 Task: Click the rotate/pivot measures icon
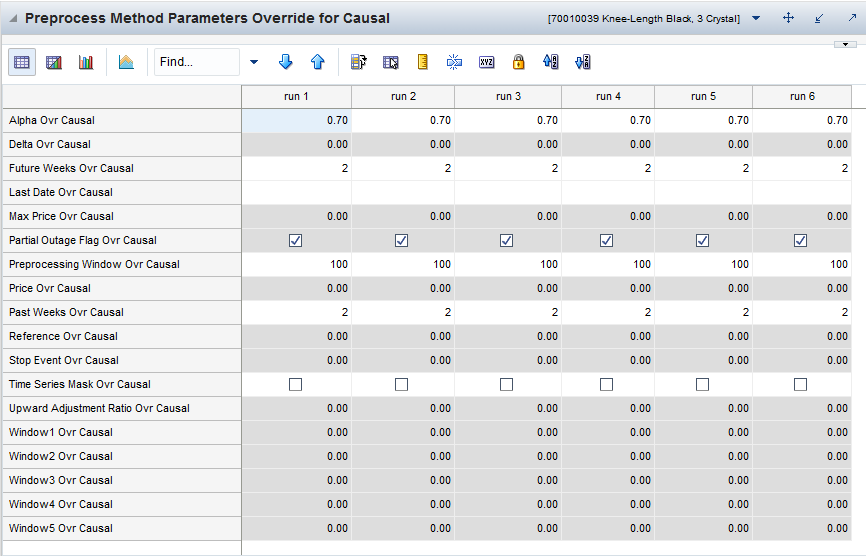[x=358, y=62]
